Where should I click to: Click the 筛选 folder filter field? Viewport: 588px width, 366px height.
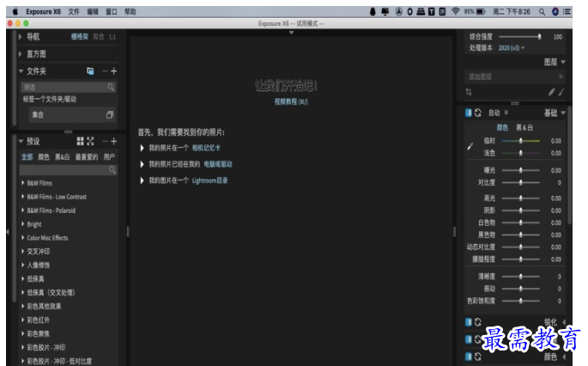(x=68, y=87)
